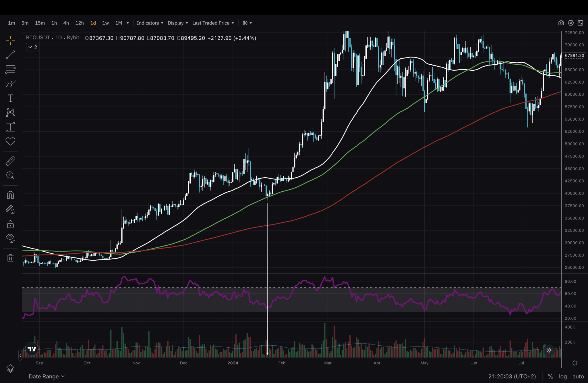Image resolution: width=588 pixels, height=383 pixels.
Task: Toggle magnet mode on
Action: coord(10,195)
